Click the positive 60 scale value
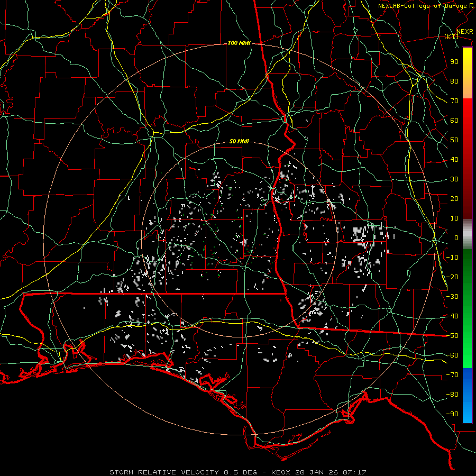Viewport: 476px width, 476px height. tap(454, 120)
